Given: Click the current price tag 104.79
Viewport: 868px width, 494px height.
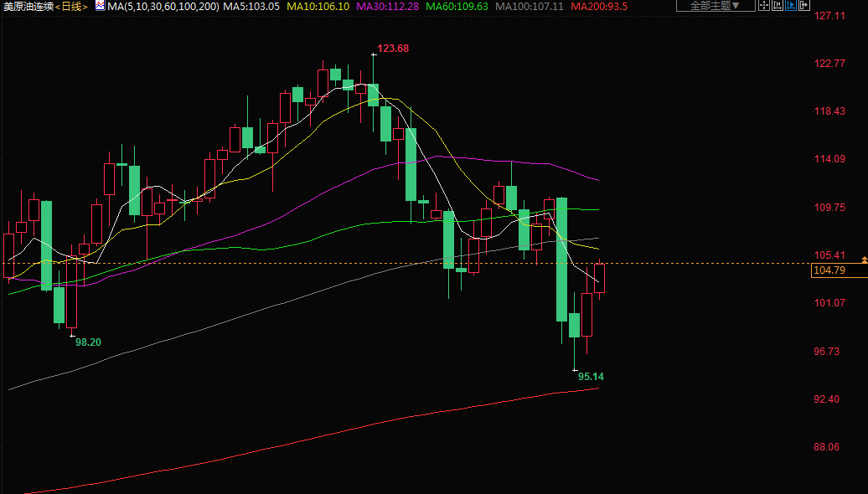Looking at the screenshot, I should [x=840, y=270].
